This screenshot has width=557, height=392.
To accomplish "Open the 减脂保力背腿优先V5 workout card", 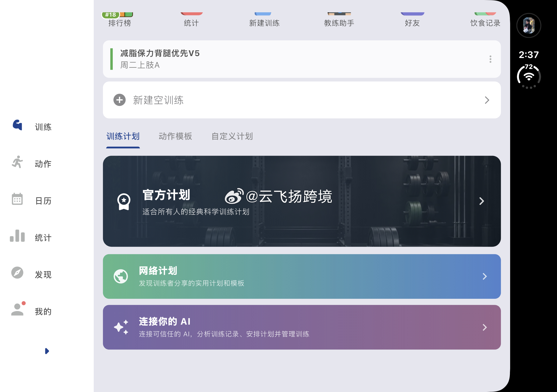I will (x=302, y=59).
